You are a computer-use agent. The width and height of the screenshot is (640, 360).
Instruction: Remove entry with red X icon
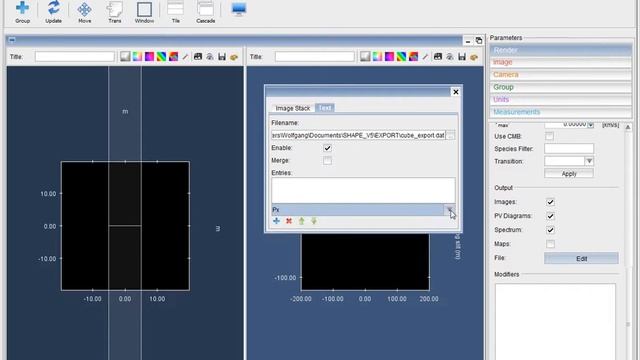[x=289, y=221]
